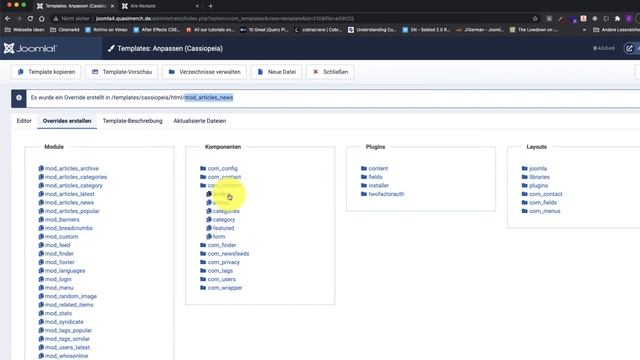Create override for category view
Screen dimensions: 640x360
point(221,220)
